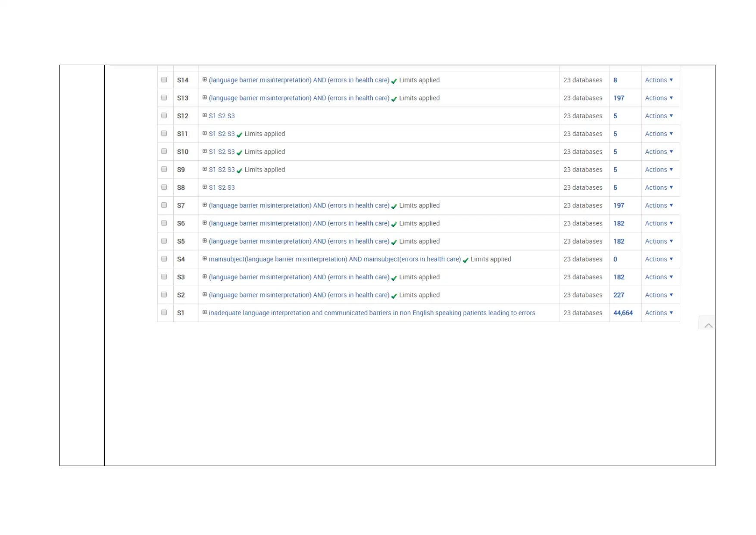Open the S11 query link S1 S2 S3

(222, 134)
